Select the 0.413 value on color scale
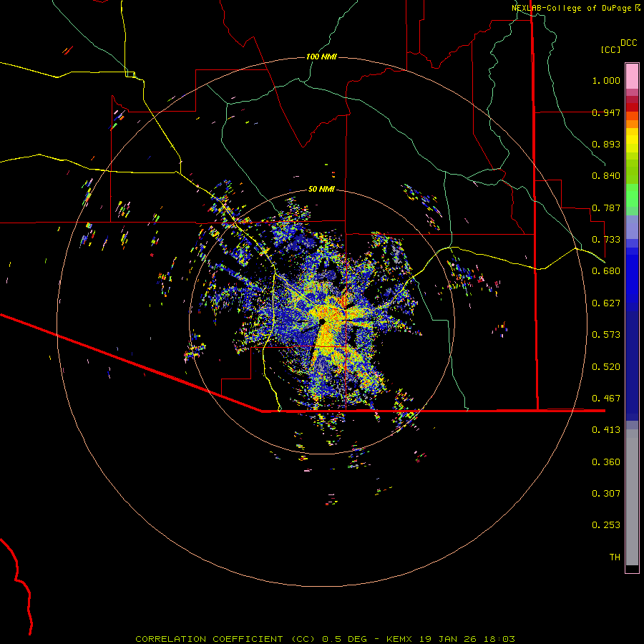This screenshot has width=644, height=644. [606, 430]
